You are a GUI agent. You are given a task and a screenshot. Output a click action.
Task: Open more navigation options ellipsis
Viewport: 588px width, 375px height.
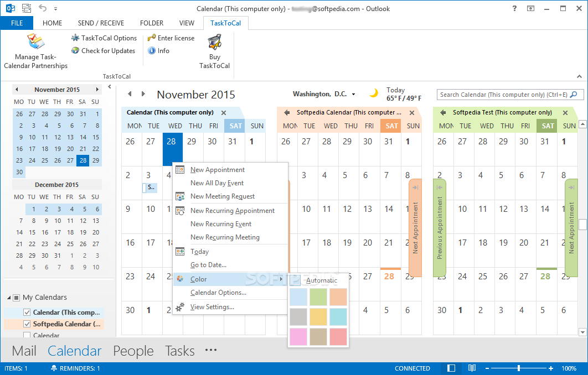tap(211, 350)
